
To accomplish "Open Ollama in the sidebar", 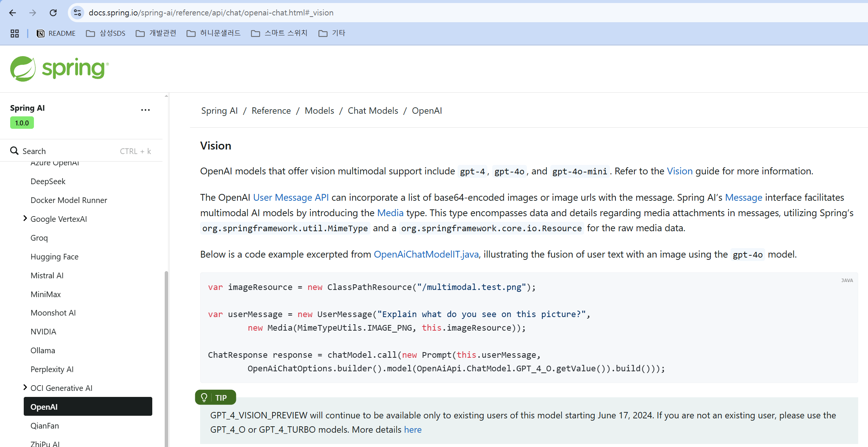I will coord(43,351).
